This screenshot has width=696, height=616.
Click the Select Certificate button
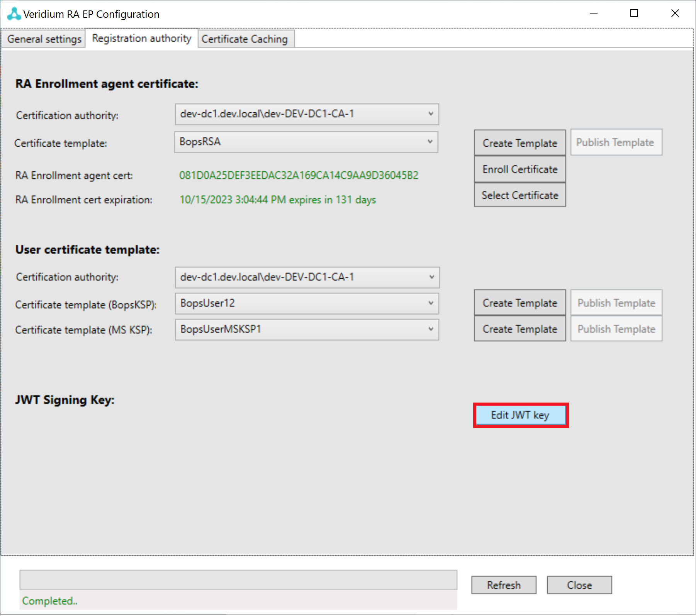click(x=519, y=195)
